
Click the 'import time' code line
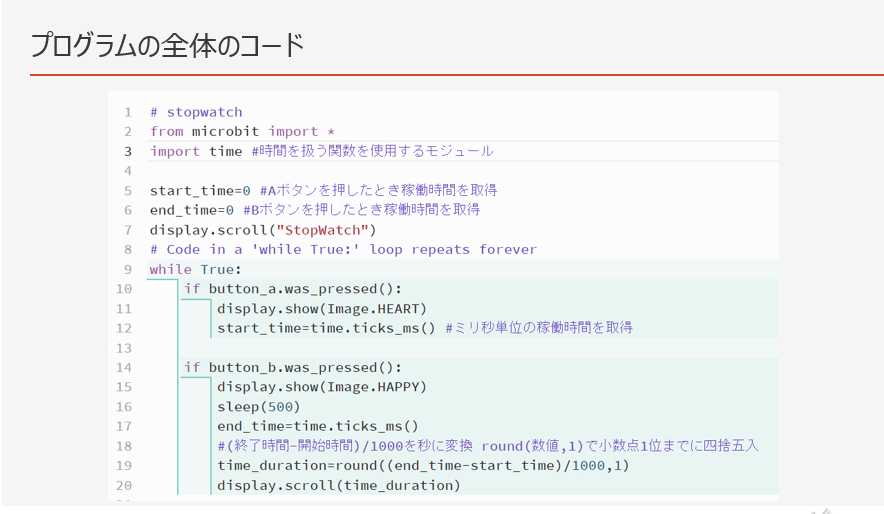point(196,151)
